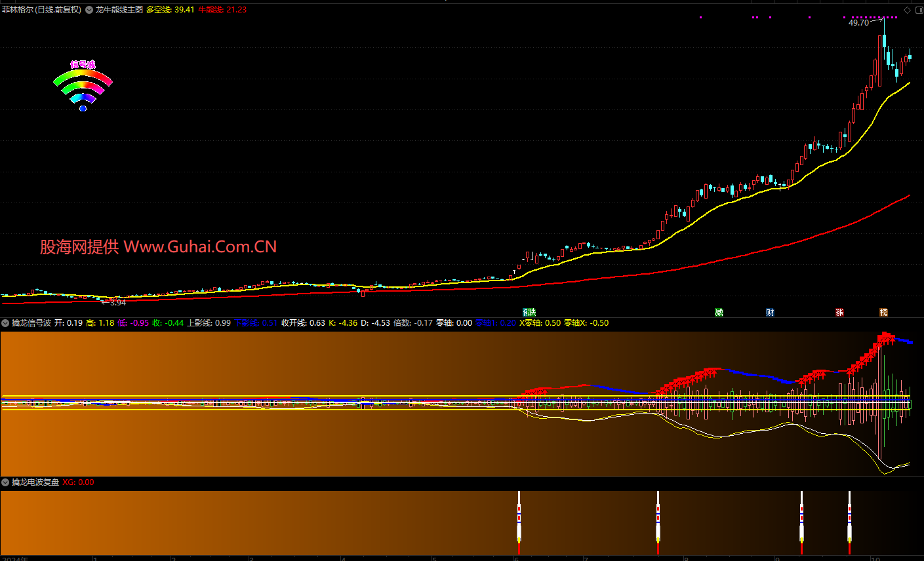Image resolution: width=924 pixels, height=561 pixels.
Task: Click the orange 榜 event marker icon
Action: click(x=883, y=313)
